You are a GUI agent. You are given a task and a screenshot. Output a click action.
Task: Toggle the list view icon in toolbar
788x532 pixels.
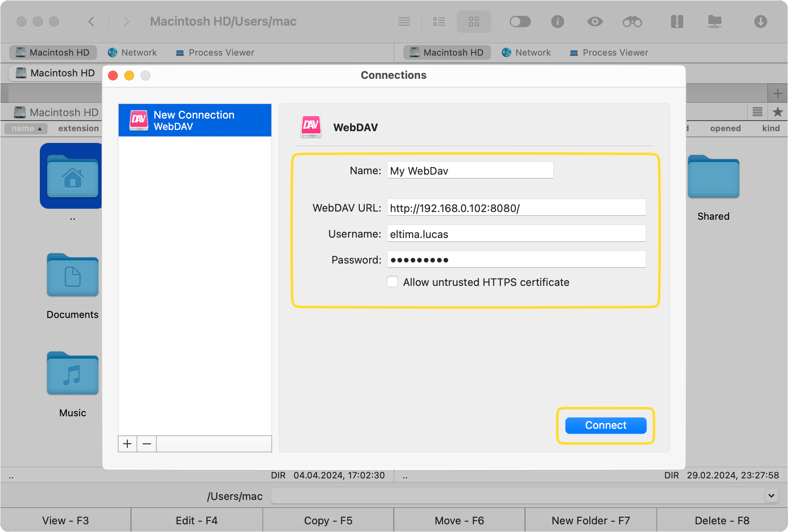(439, 23)
